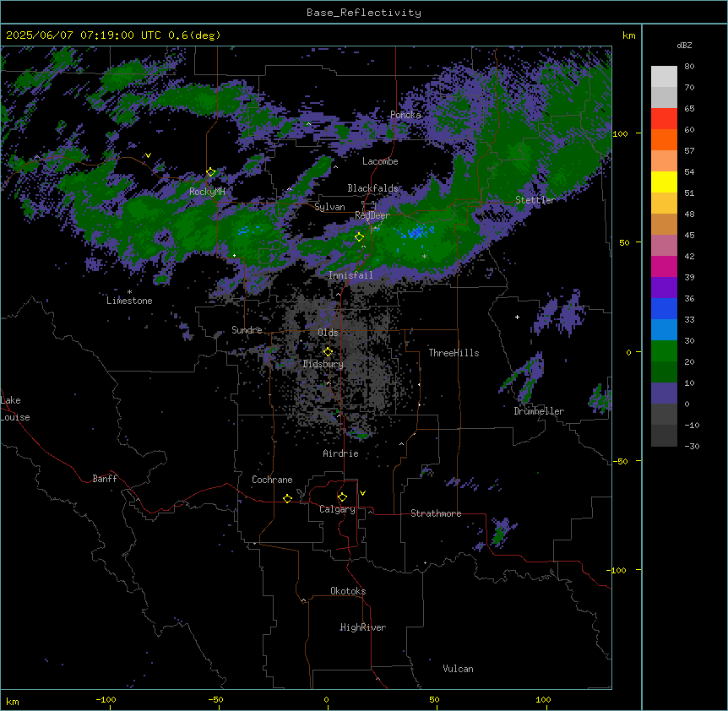
Task: Select the 80 dBZ light grey legend swatch
Action: coord(664,77)
